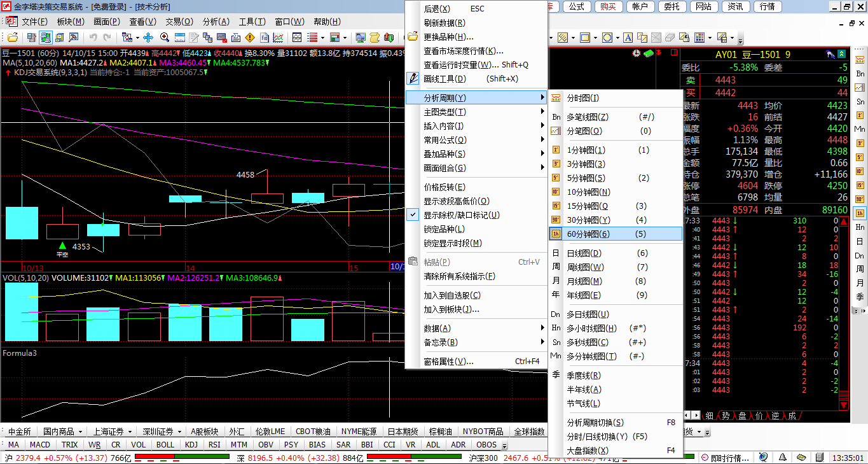
Task: Open the color grid palette icon
Action: point(699,38)
